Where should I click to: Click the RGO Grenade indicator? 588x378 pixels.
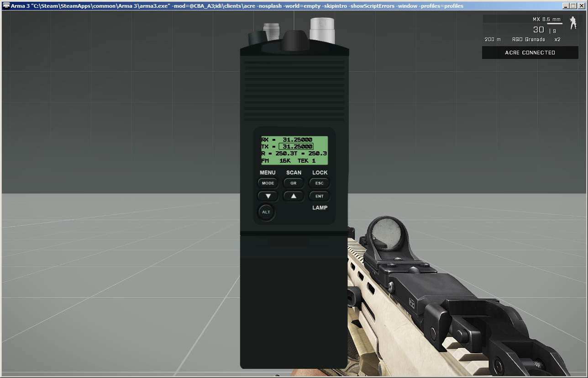tap(528, 40)
